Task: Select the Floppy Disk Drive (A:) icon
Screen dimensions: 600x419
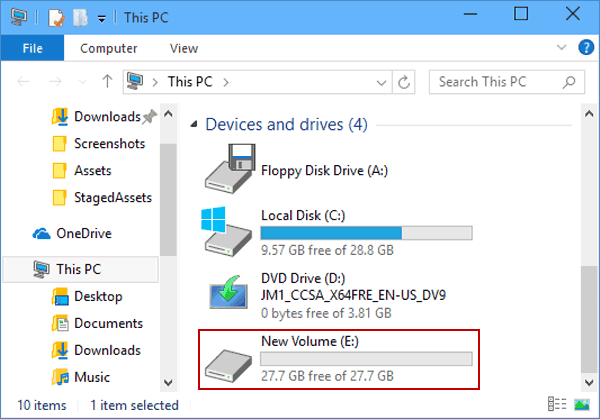Action: pos(229,169)
